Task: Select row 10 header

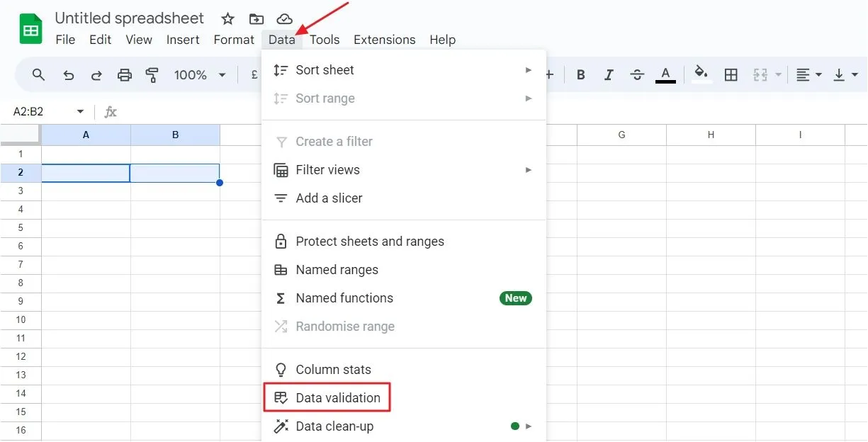Action: point(21,320)
